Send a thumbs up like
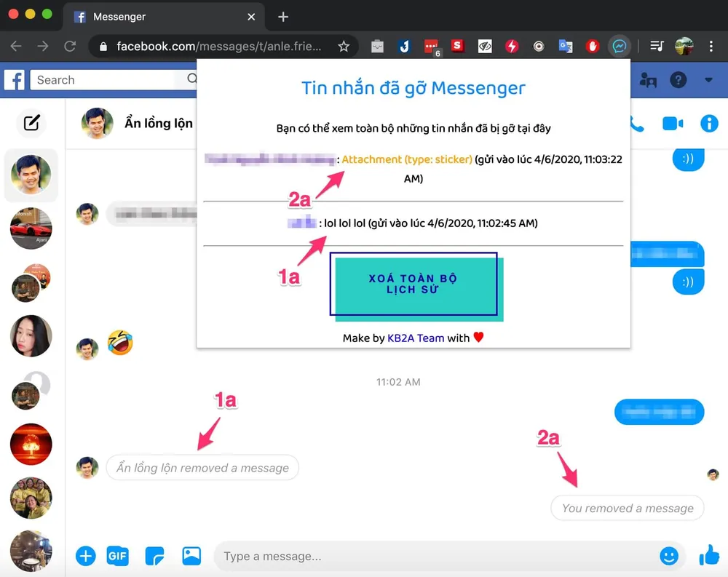The height and width of the screenshot is (577, 728). pyautogui.click(x=709, y=556)
